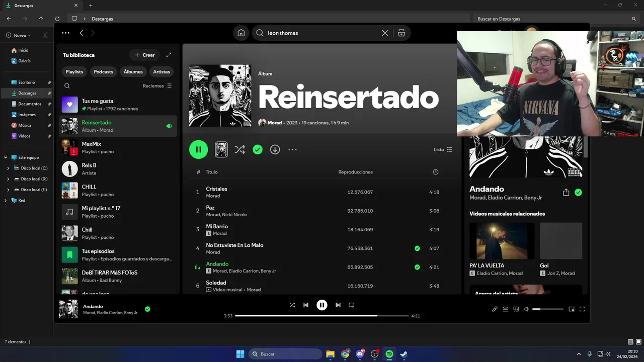Open the Lista view dropdown
The image size is (644, 362).
tap(443, 149)
